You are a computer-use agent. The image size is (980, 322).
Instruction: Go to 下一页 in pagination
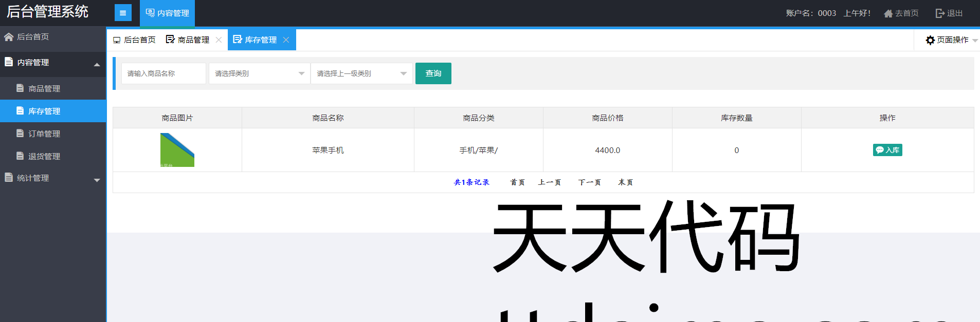pos(589,182)
